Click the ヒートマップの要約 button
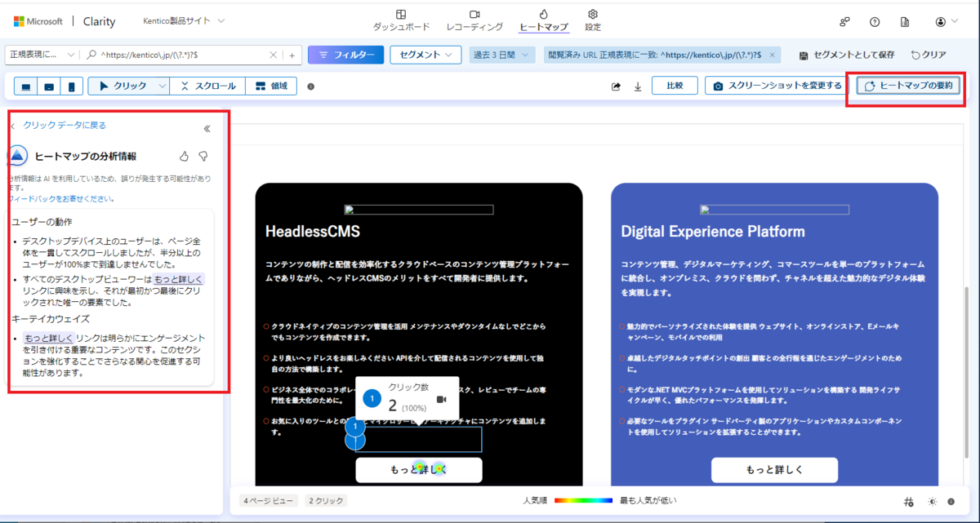Screen dimensions: 980x523 [908, 86]
